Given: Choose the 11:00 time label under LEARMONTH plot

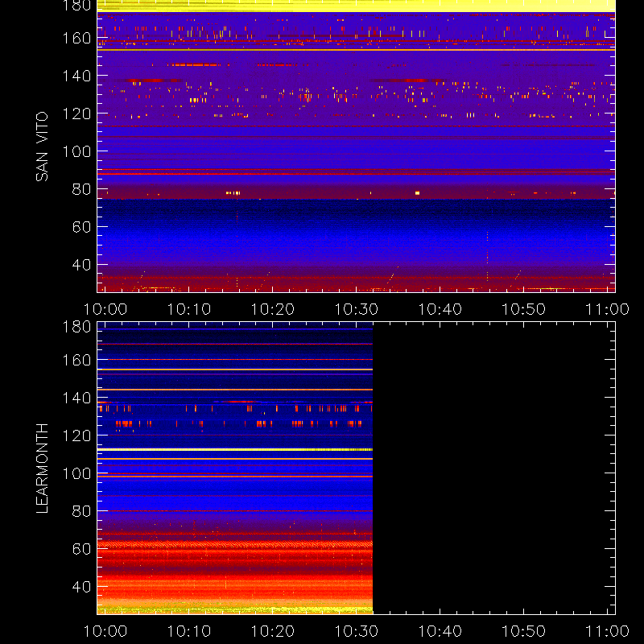Looking at the screenshot, I should (x=607, y=631).
